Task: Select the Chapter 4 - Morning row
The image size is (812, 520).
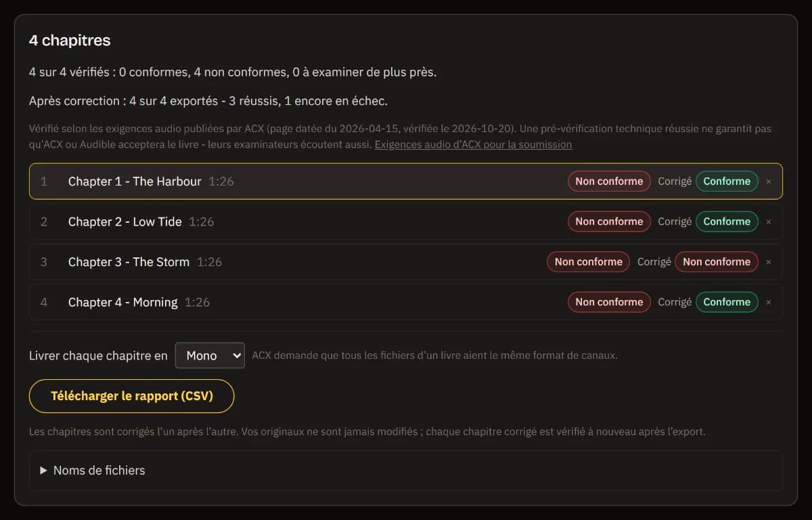Action: [406, 302]
